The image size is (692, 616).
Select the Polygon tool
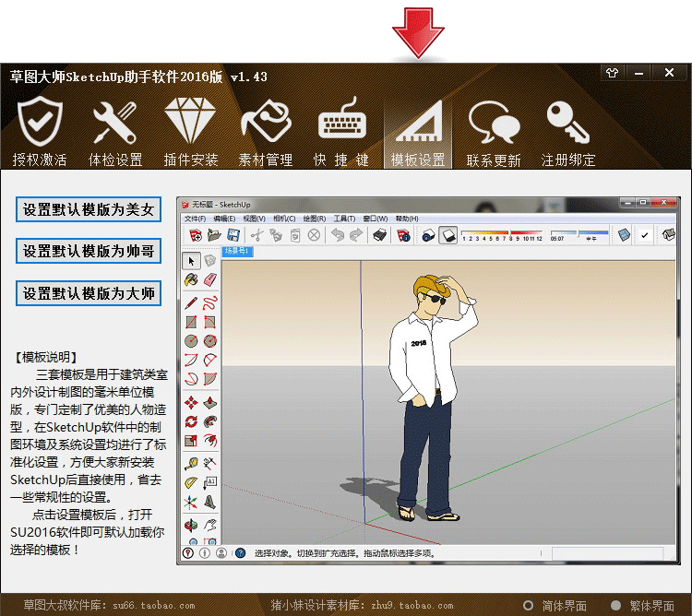[x=210, y=341]
